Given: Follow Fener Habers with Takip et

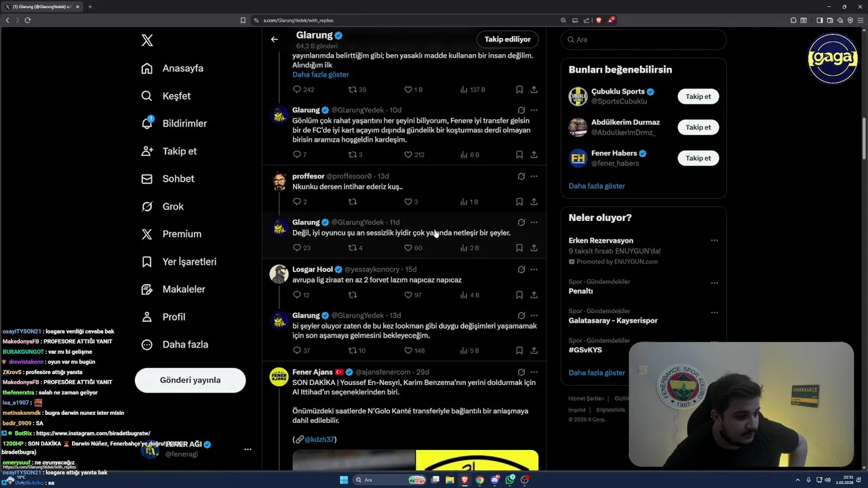Looking at the screenshot, I should pos(698,158).
